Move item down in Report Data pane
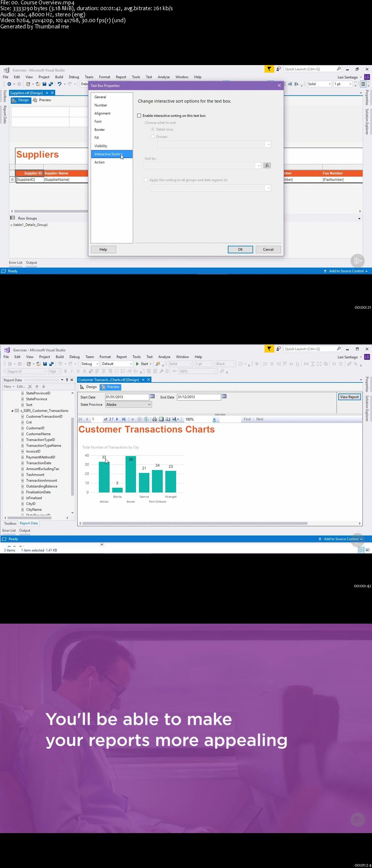Image resolution: width=372 pixels, height=868 pixels. click(44, 387)
